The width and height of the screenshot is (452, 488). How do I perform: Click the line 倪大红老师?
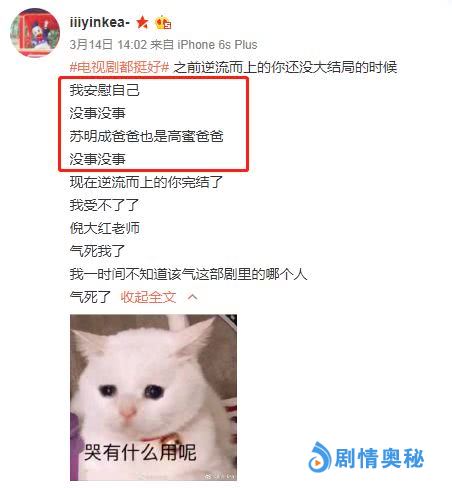pyautogui.click(x=104, y=228)
